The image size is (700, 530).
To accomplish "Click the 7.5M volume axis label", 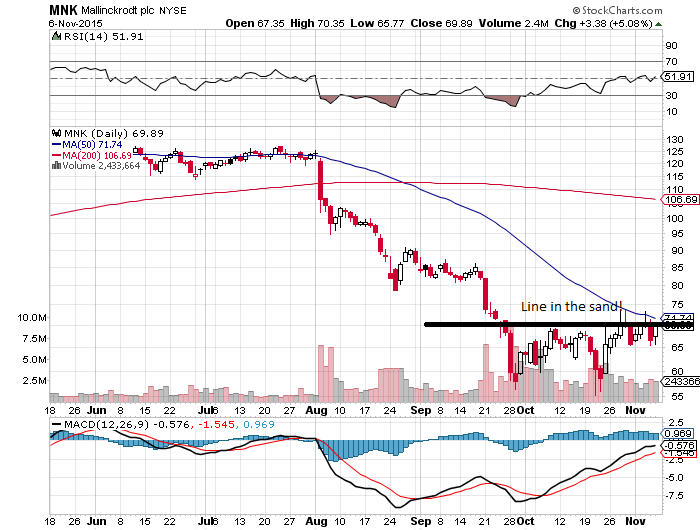I will tap(34, 338).
